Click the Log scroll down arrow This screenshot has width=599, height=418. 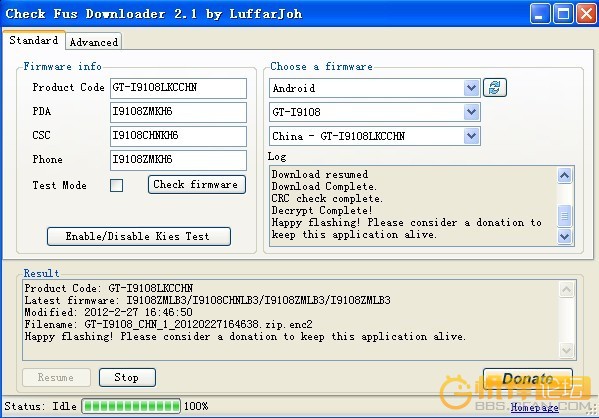[564, 236]
